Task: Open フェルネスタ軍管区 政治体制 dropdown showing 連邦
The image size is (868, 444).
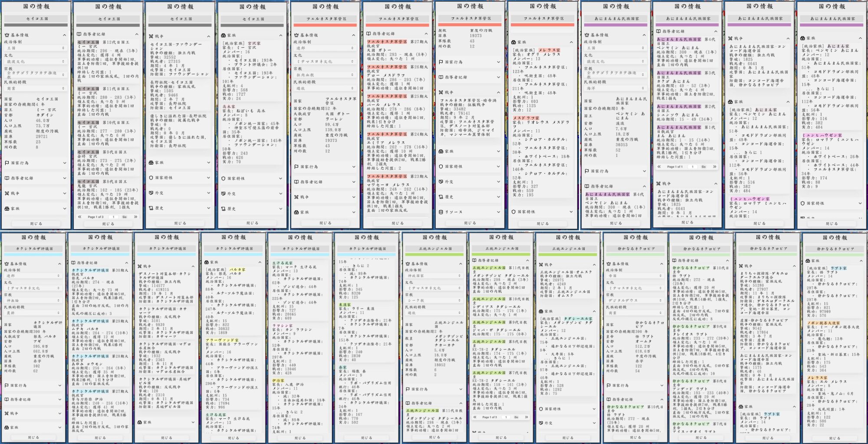Action: (325, 48)
